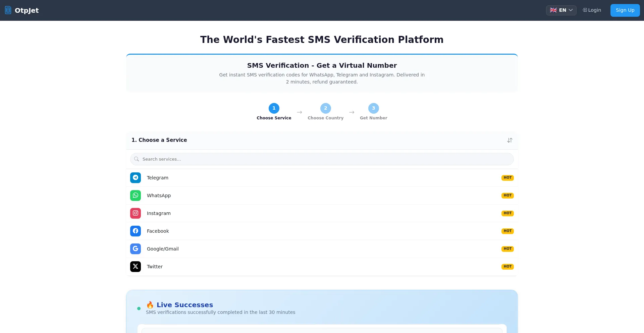Click the magnifier icon in search bar

[x=137, y=159]
